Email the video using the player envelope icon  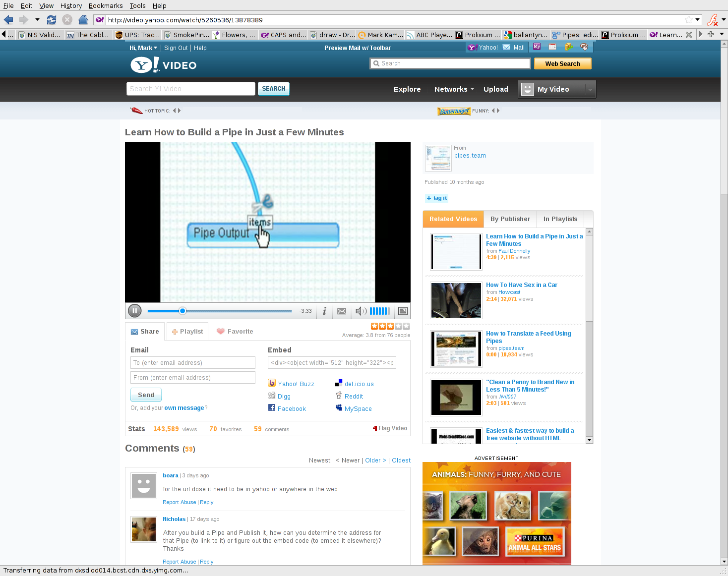click(342, 311)
